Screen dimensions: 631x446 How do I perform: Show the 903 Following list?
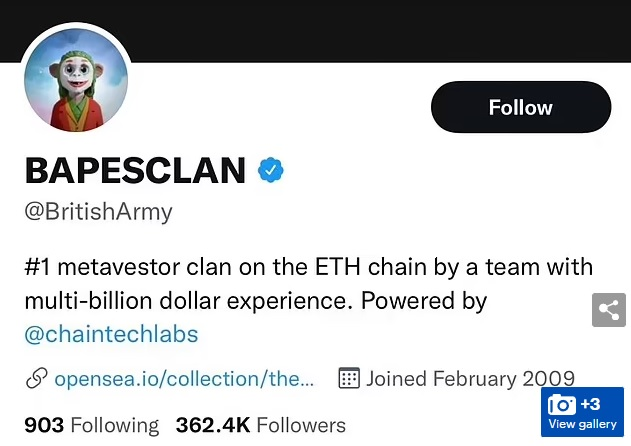[x=91, y=425]
